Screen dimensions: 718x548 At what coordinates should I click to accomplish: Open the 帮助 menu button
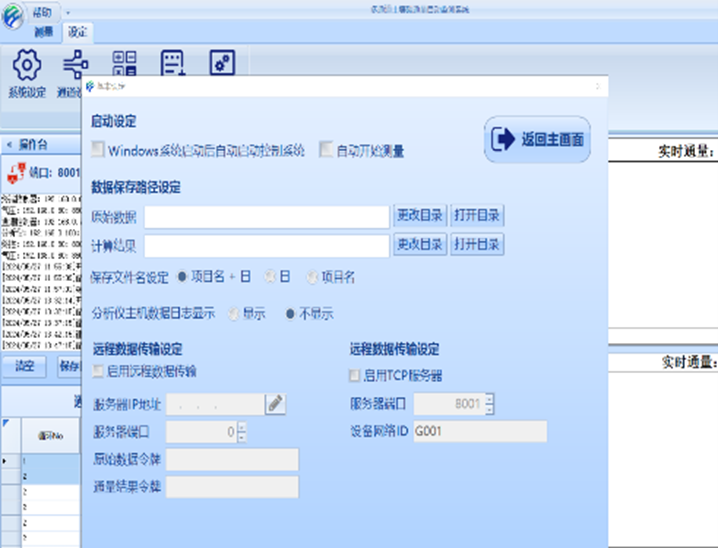tap(42, 13)
